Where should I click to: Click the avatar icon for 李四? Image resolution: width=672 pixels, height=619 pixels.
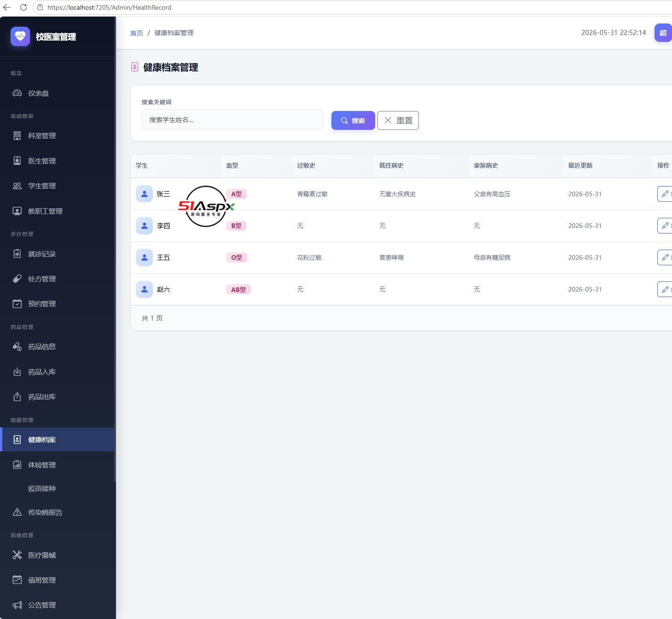click(144, 226)
